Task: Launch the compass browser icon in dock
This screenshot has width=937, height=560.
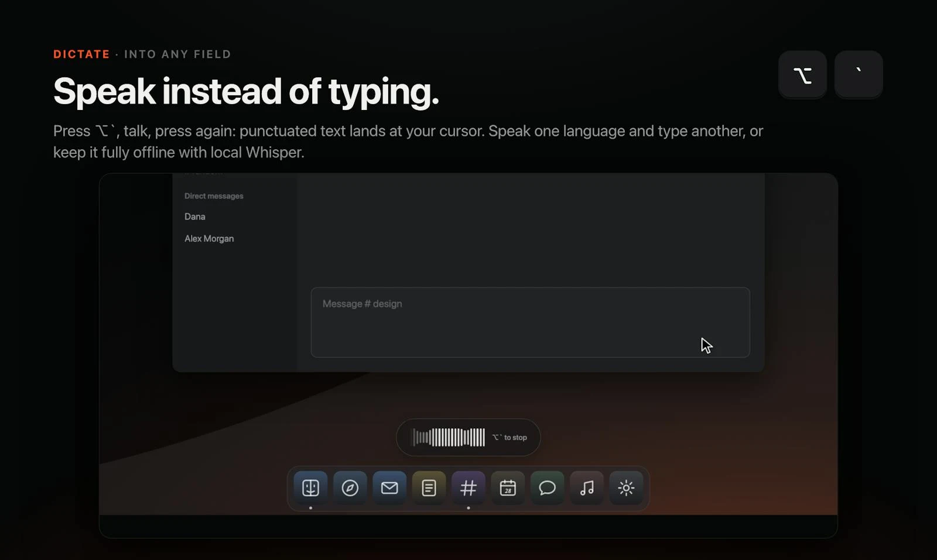Action: point(350,487)
